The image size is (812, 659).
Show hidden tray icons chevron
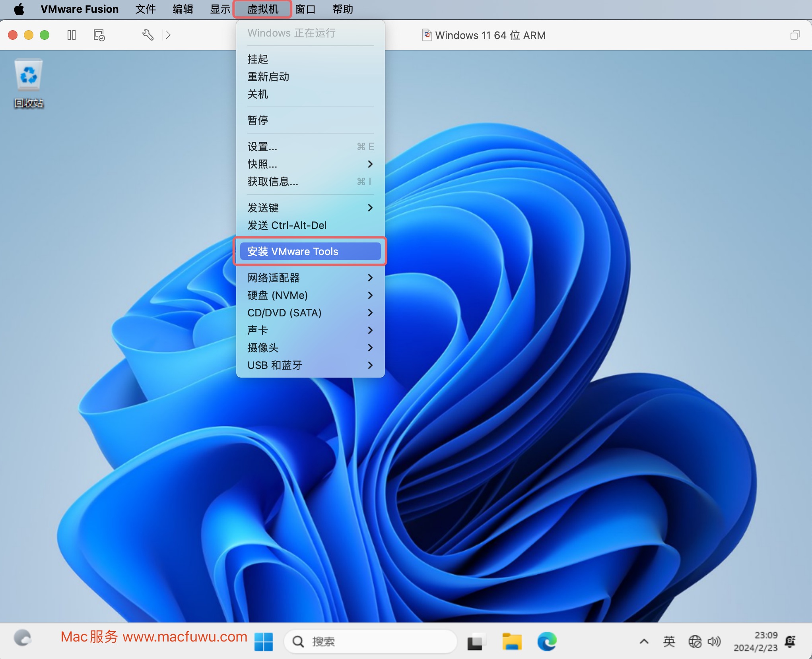(x=644, y=641)
